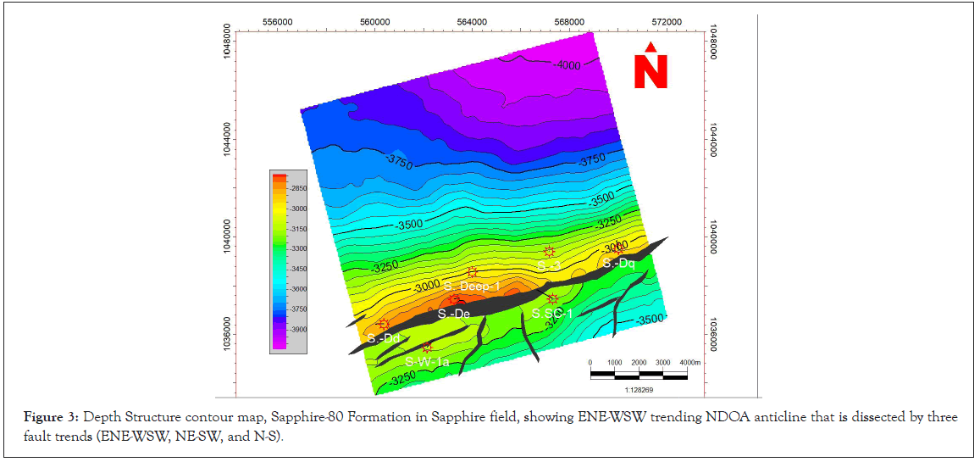980x462 pixels.
Task: Pick the S-Dd well symbol
Action: click(x=383, y=324)
